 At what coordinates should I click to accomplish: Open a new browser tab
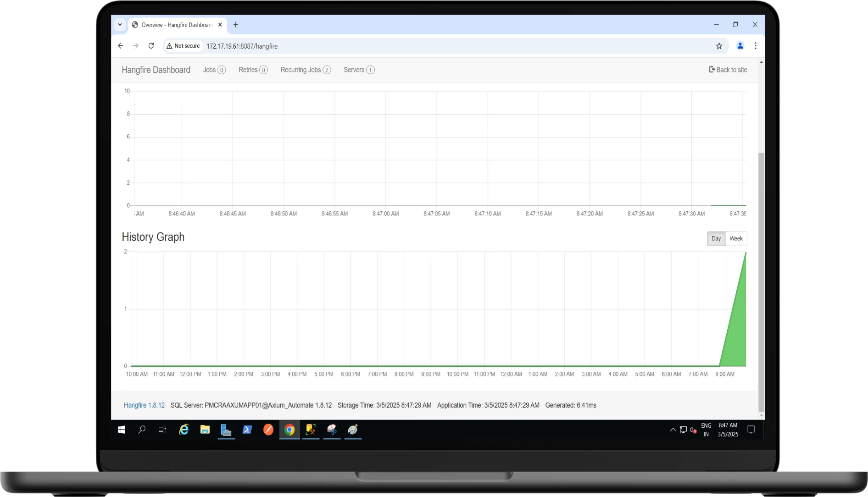pos(236,25)
